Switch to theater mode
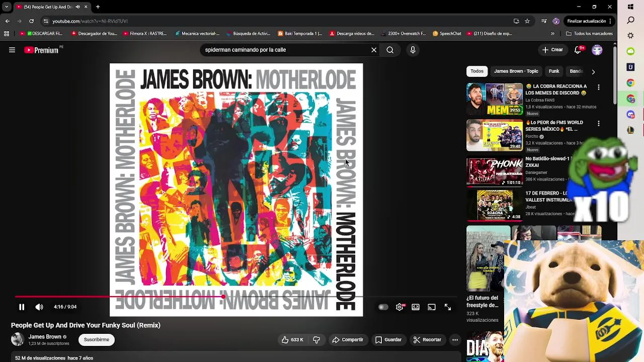Viewport: 644px width, 362px height. click(x=416, y=307)
